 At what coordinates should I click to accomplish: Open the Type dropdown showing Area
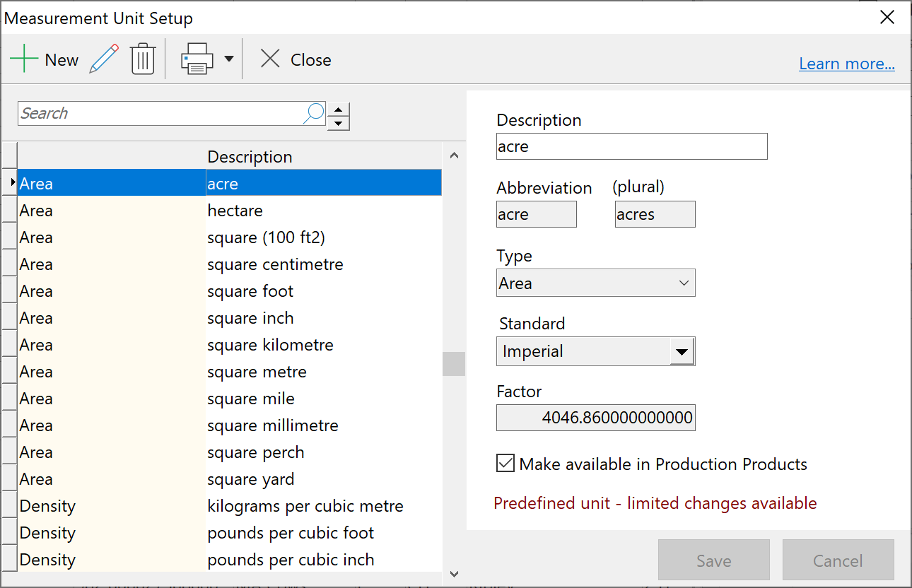(x=596, y=283)
